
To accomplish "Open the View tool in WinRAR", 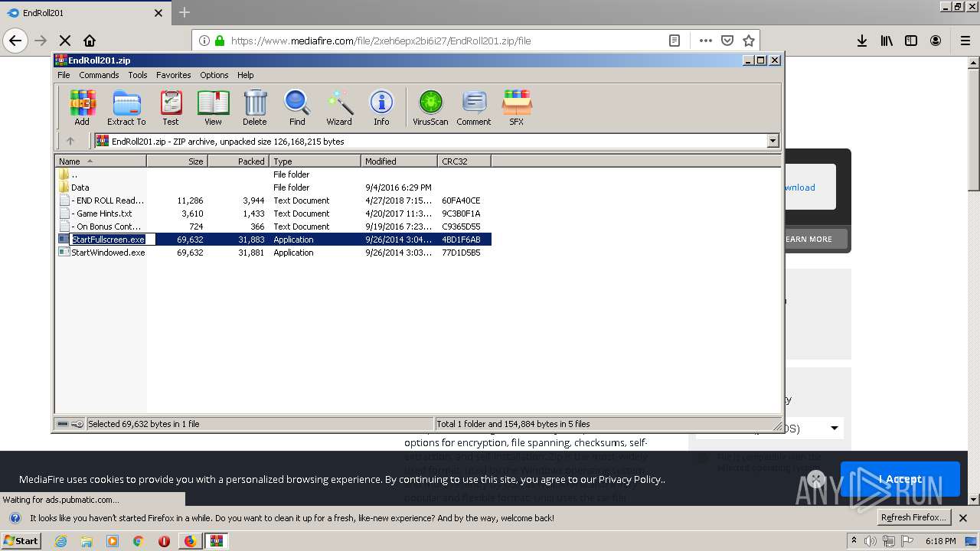I will click(213, 107).
